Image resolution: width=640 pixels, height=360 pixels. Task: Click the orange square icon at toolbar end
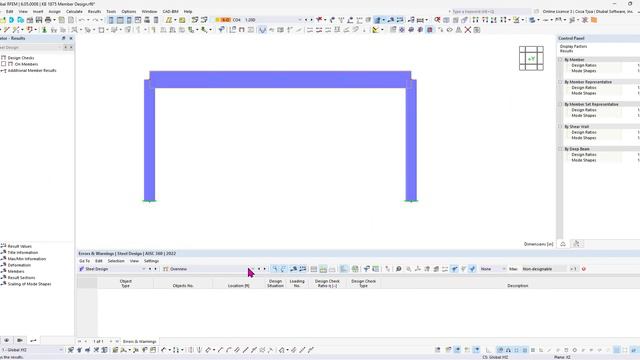(x=594, y=20)
